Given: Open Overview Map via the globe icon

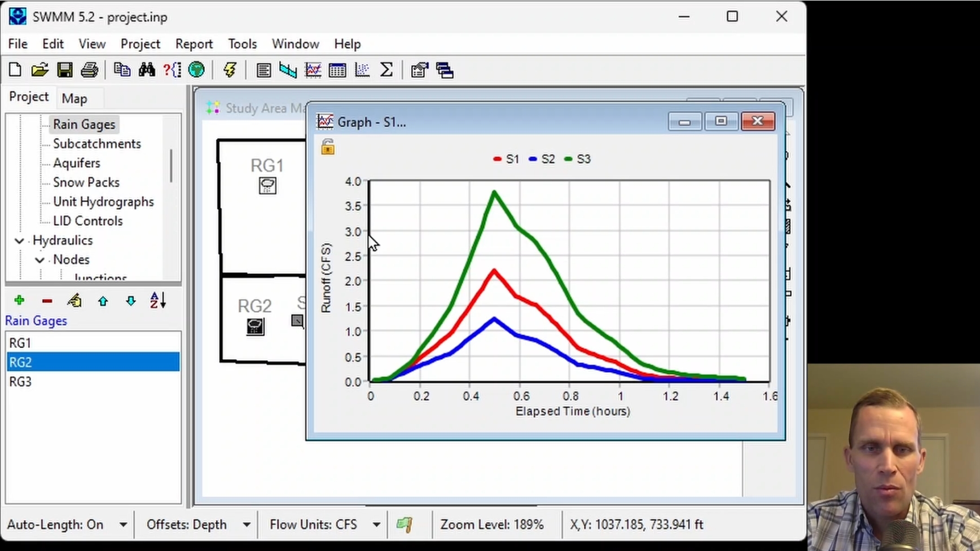Looking at the screenshot, I should [x=196, y=70].
